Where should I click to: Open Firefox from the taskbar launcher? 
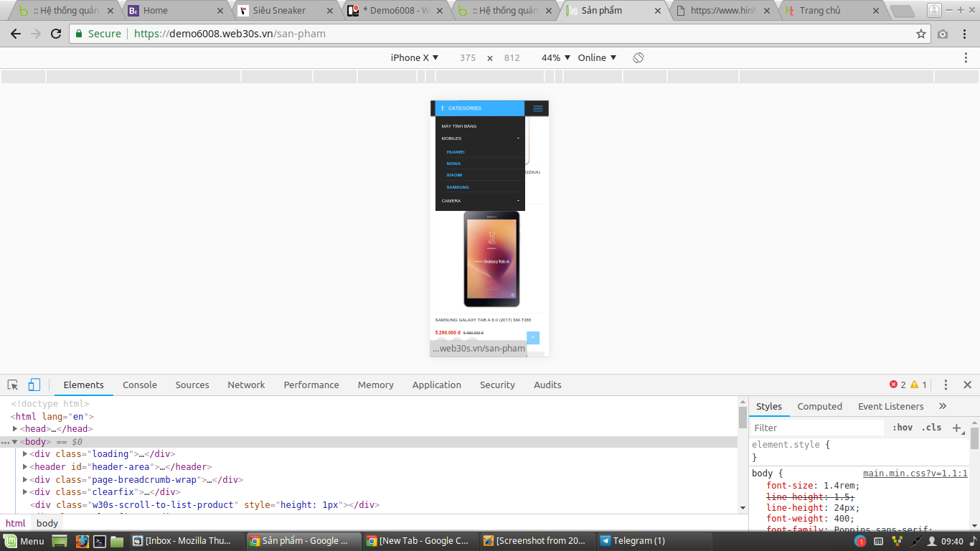(82, 541)
